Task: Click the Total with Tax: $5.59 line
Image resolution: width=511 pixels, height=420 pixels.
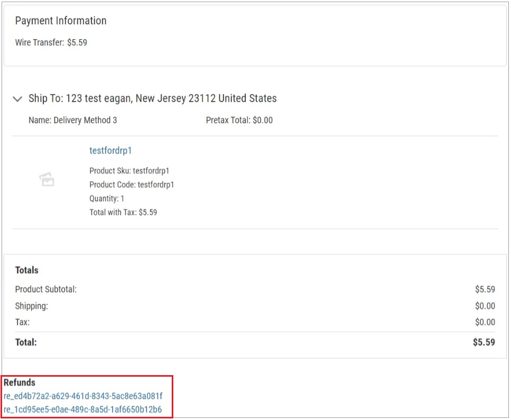Action: click(x=123, y=212)
